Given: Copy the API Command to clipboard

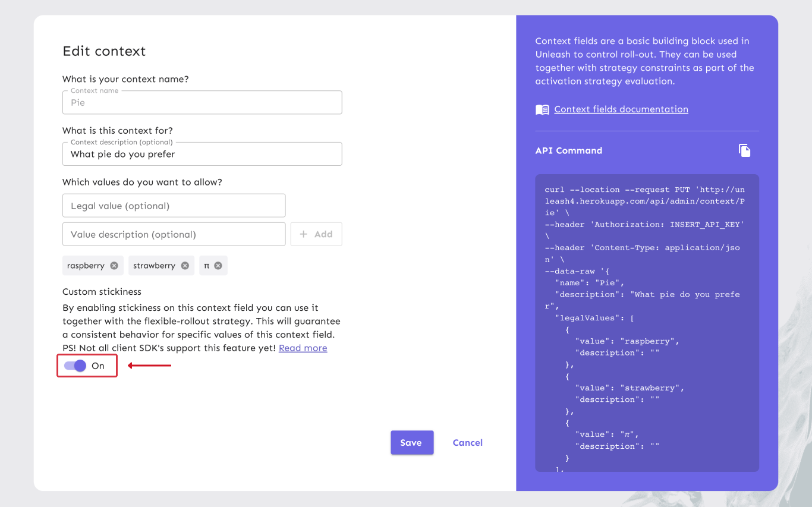Looking at the screenshot, I should (745, 150).
